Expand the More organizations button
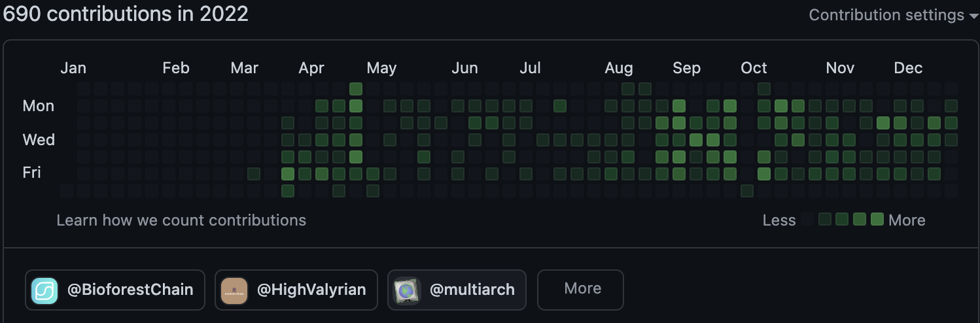980x323 pixels. click(580, 290)
